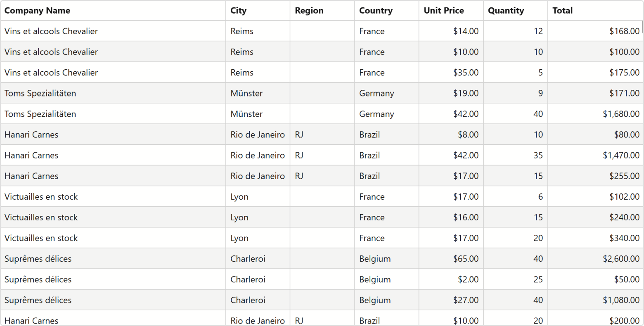Select the Vins et alcools Chevalier $35.00 row

322,73
